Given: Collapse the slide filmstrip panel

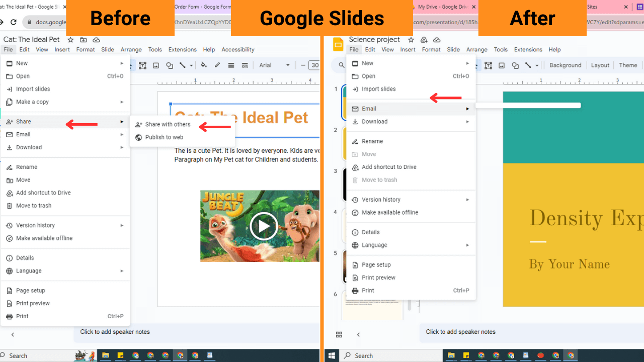Looking at the screenshot, I should pyautogui.click(x=359, y=334).
